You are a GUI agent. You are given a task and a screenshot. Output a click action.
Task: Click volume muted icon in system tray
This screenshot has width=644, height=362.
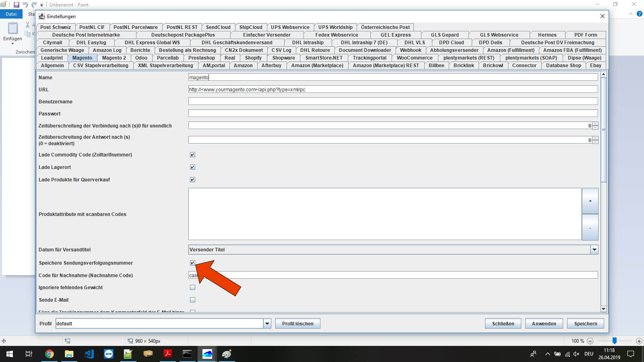pos(576,354)
